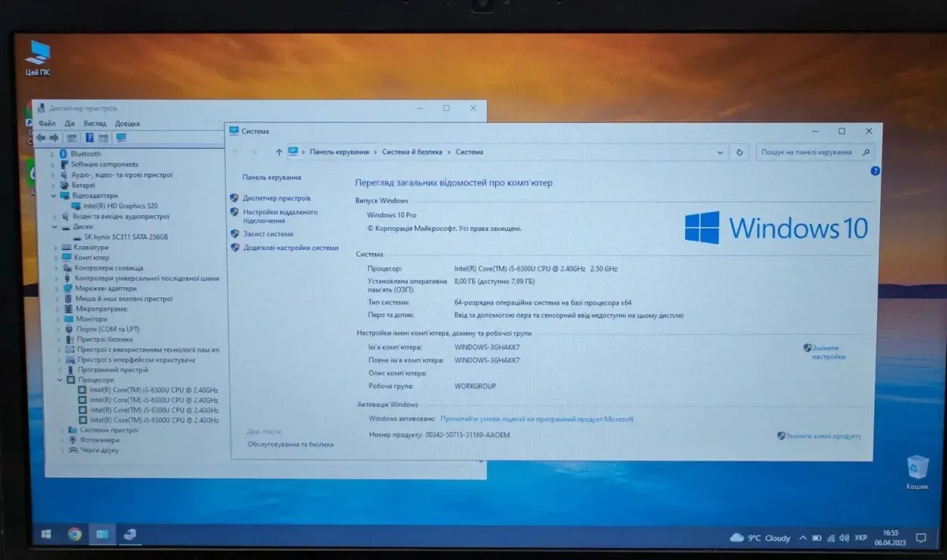947x560 pixels.
Task: Open the address bar history dropdown arrow
Action: [x=720, y=152]
